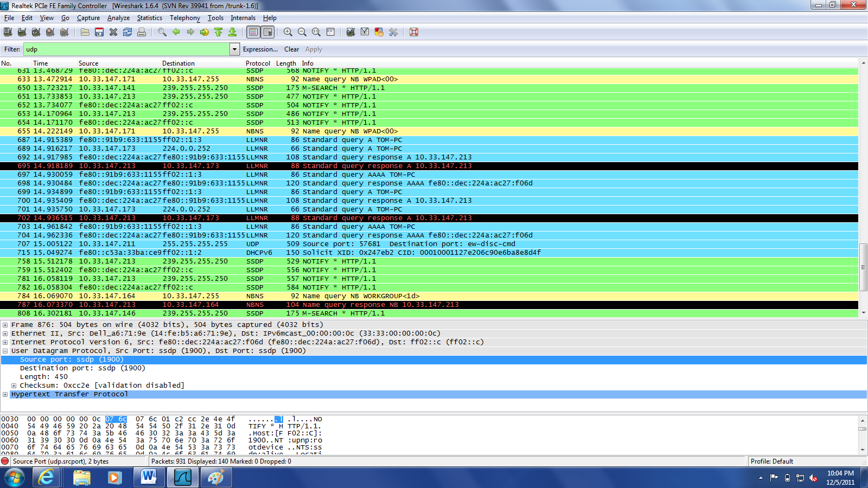Start a new live capture
This screenshot has width=868, height=488.
[x=36, y=32]
